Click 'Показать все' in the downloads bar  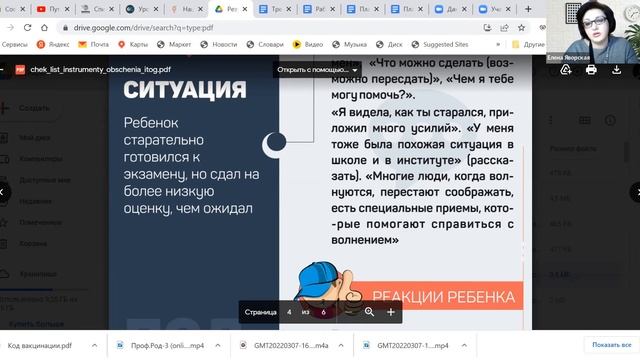pyautogui.click(x=611, y=345)
